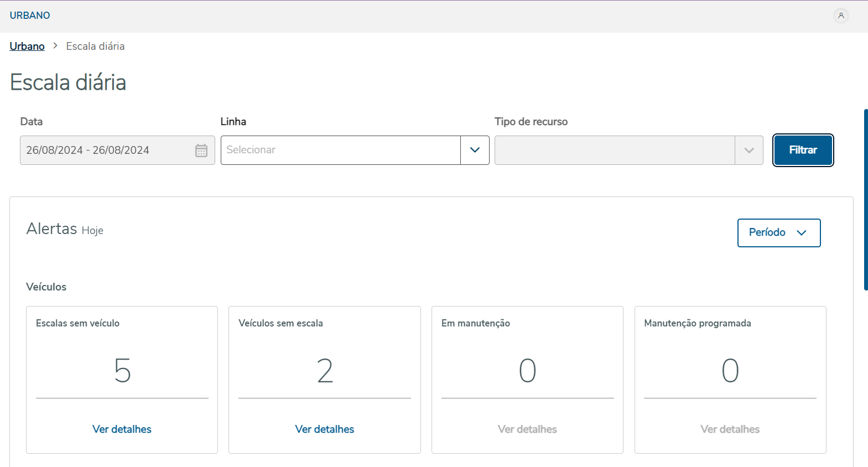Viewport: 868px width, 467px height.
Task: Click the URBANO header title
Action: point(30,15)
